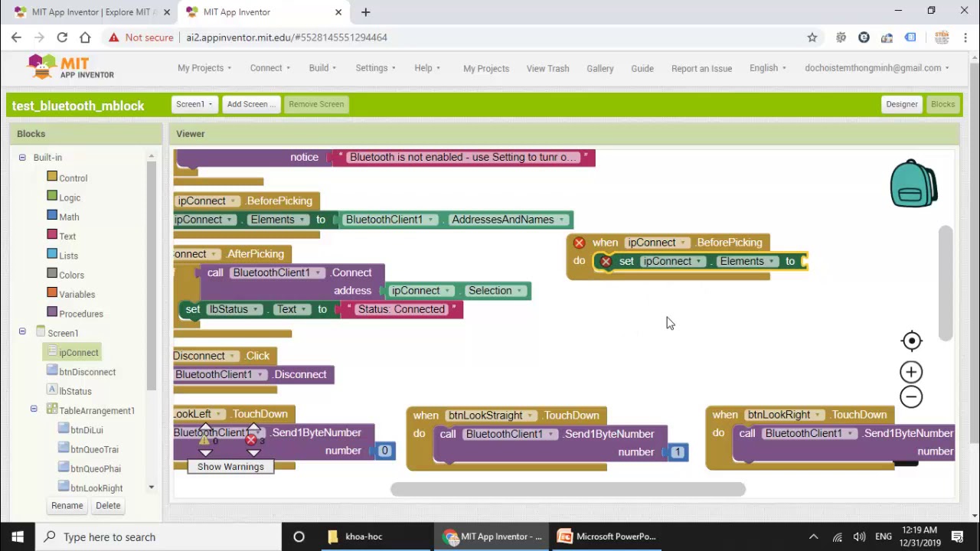This screenshot has width=980, height=551.
Task: Select the Control blocks color icon
Action: click(52, 177)
